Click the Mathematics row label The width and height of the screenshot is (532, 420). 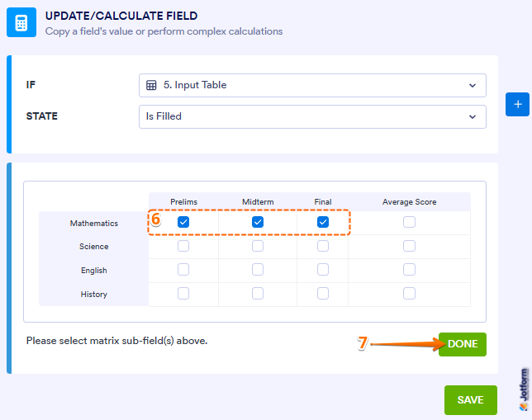[94, 224]
